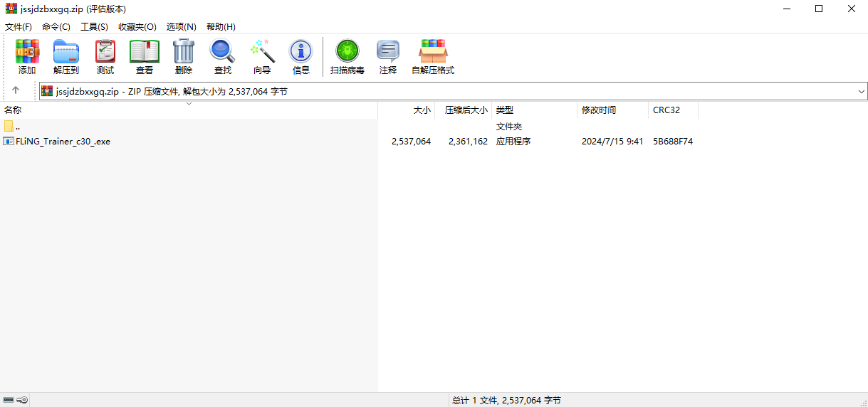Minimize the WinRAR window

coord(787,9)
